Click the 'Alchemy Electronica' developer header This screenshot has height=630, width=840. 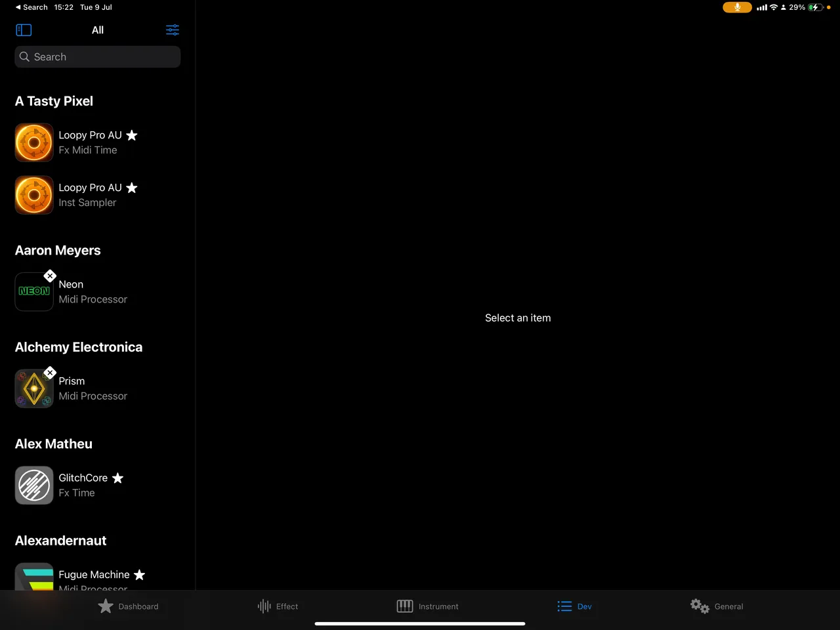[x=79, y=347]
